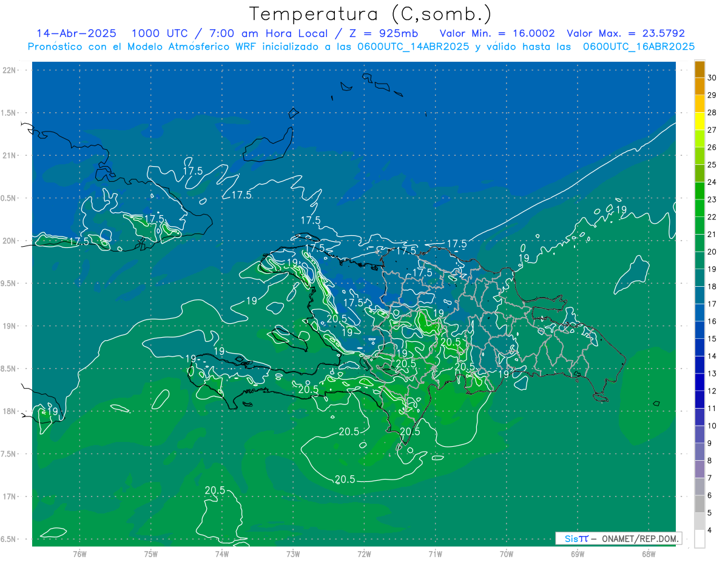Viewport: 728px width, 562px height.
Task: Click the 'Temperatura (C,somb.)' title
Action: [371, 14]
